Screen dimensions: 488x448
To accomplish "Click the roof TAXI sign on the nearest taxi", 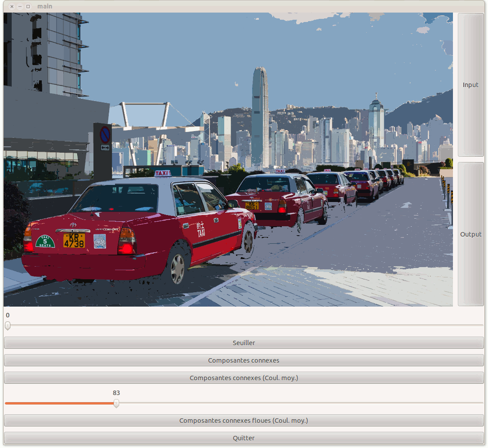I will 163,173.
